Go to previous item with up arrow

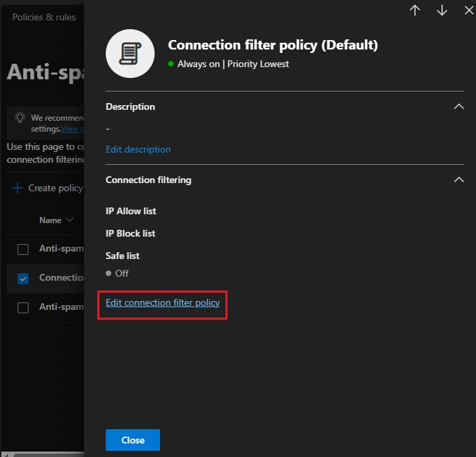(x=415, y=10)
